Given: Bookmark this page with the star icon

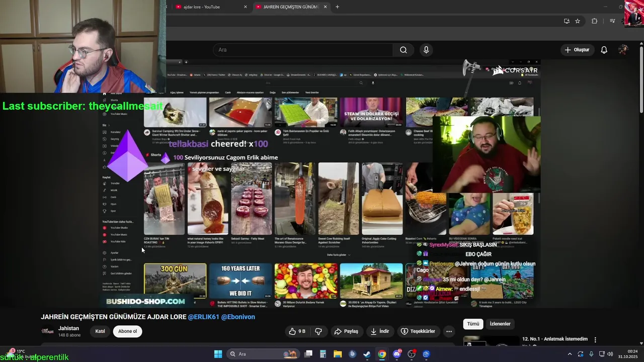Looking at the screenshot, I should (x=578, y=21).
